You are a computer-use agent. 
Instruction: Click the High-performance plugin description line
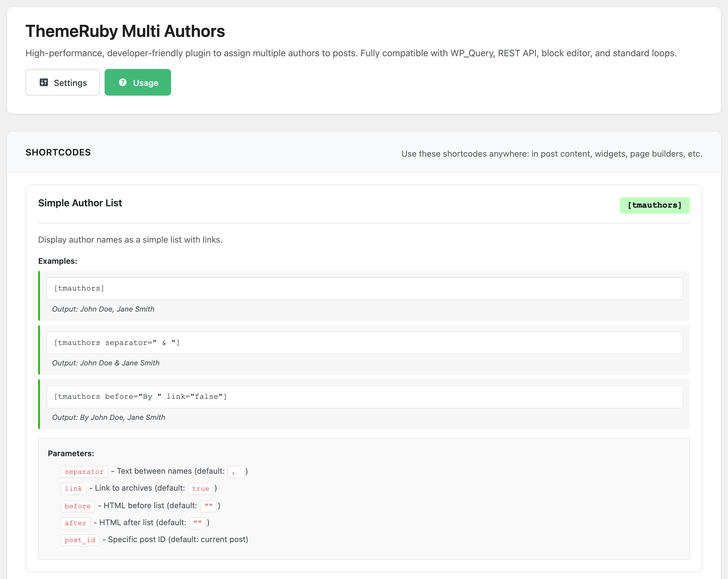coord(351,53)
